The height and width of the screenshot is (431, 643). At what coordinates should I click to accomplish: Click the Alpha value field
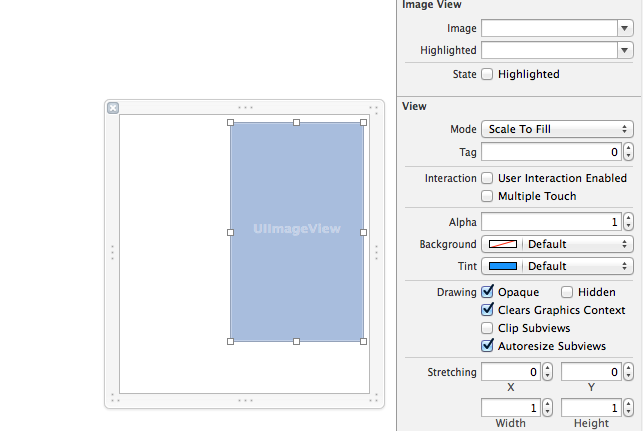pos(552,222)
